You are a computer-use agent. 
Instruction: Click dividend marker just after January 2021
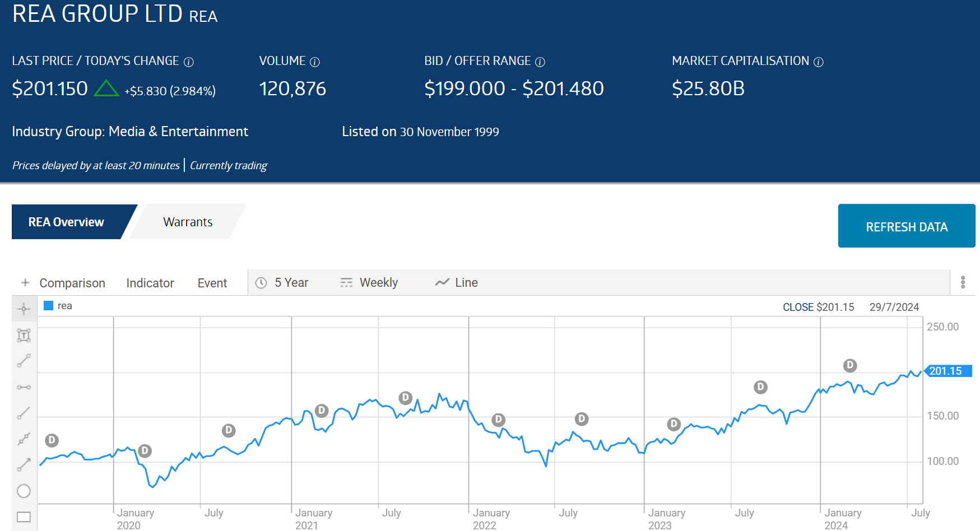321,411
